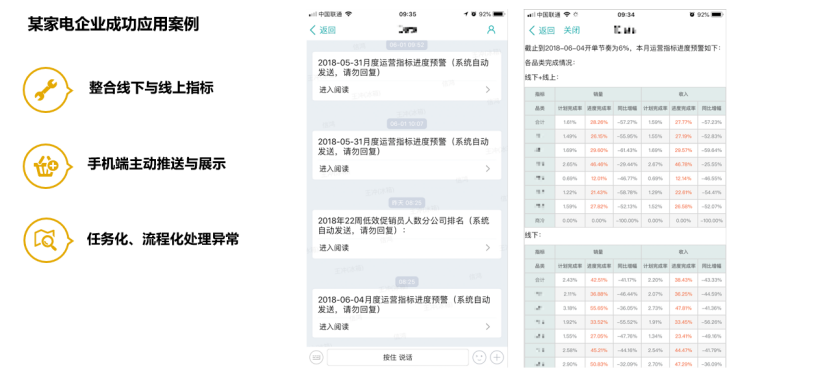Tap the red 27.77% cell in the first table
829x377 pixels.
683,122
